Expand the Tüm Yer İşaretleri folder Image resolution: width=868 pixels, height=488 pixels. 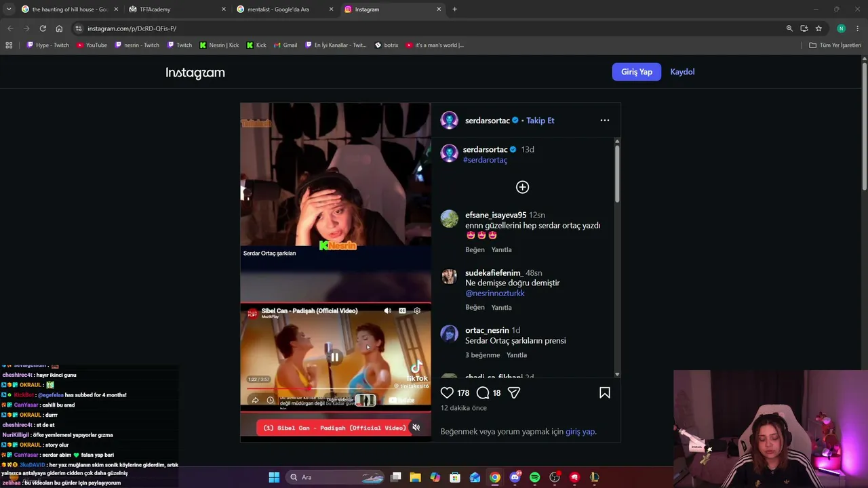pos(835,45)
